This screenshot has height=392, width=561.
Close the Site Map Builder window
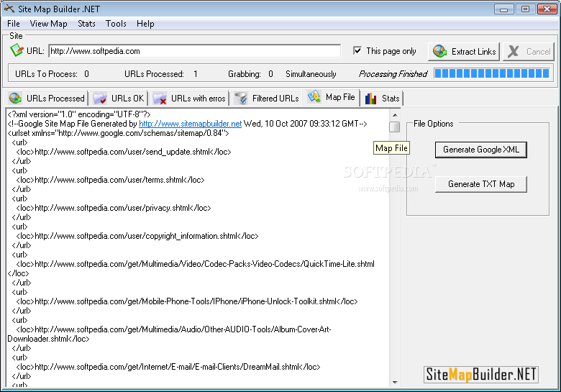547,9
